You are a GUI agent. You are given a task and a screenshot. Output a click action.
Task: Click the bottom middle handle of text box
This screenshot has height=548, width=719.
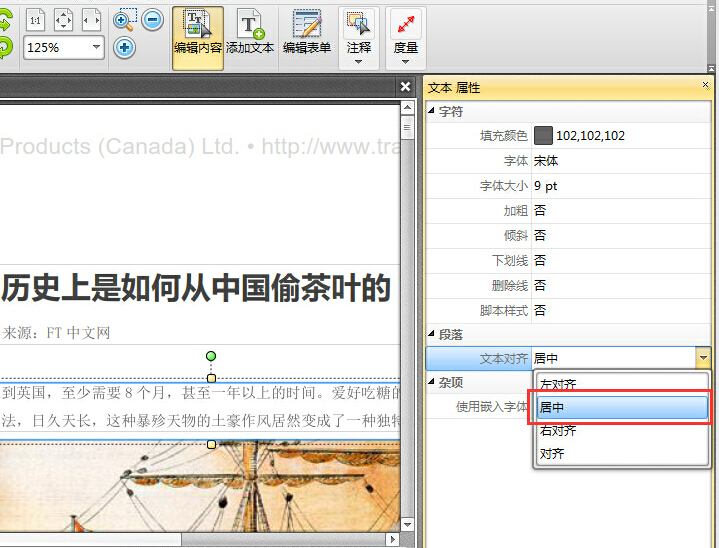(211, 444)
